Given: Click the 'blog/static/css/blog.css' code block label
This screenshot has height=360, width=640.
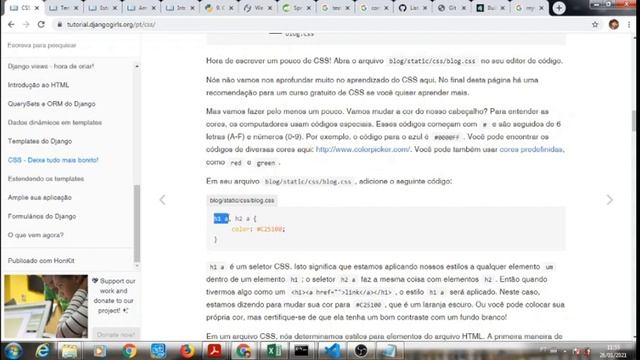Looking at the screenshot, I should (242, 200).
